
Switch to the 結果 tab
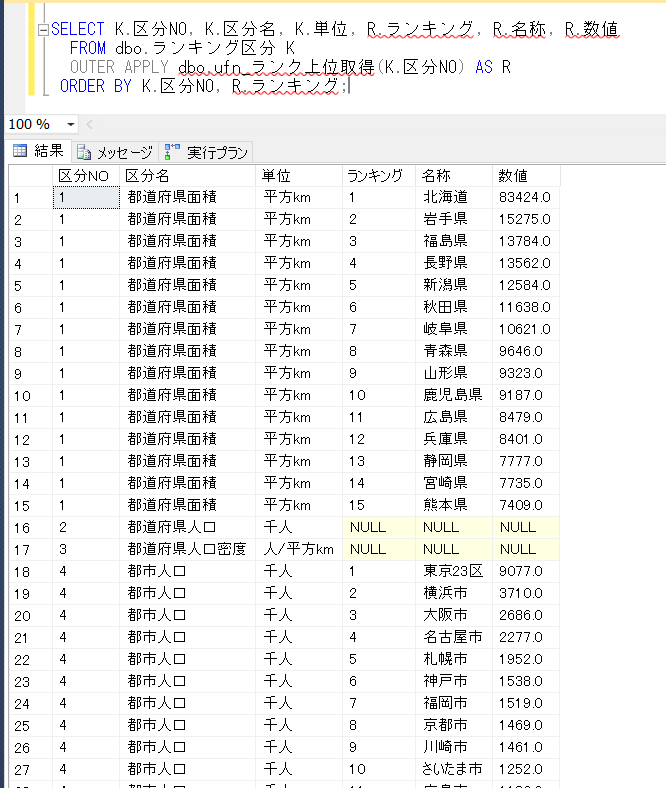click(x=39, y=151)
